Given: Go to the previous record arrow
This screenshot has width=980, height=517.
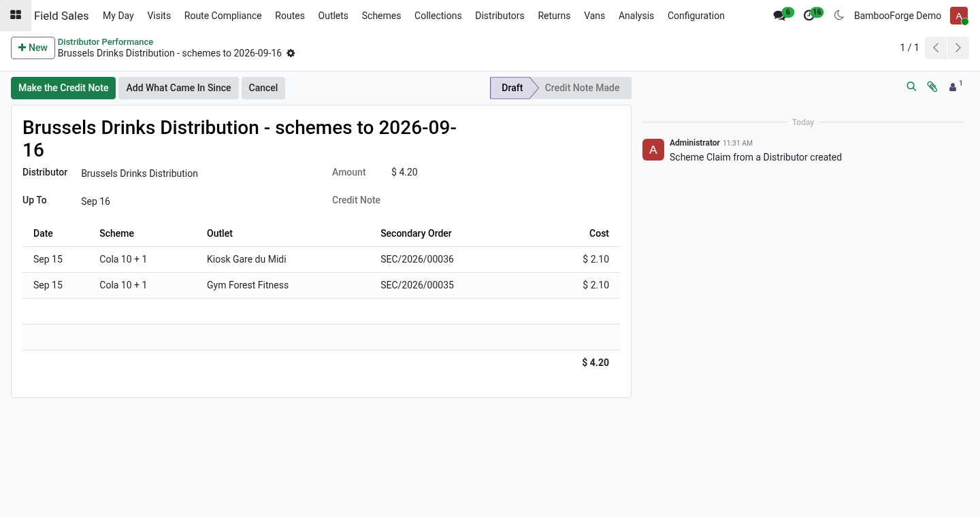Looking at the screenshot, I should [x=936, y=48].
